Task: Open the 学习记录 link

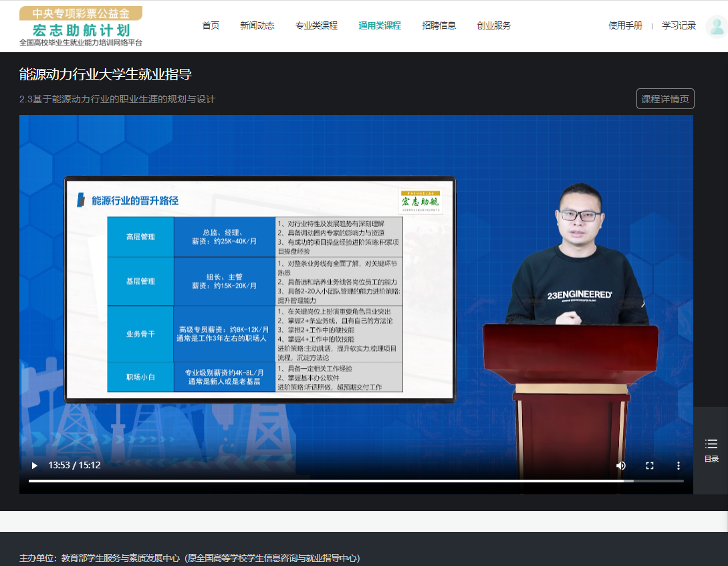Action: pyautogui.click(x=679, y=26)
